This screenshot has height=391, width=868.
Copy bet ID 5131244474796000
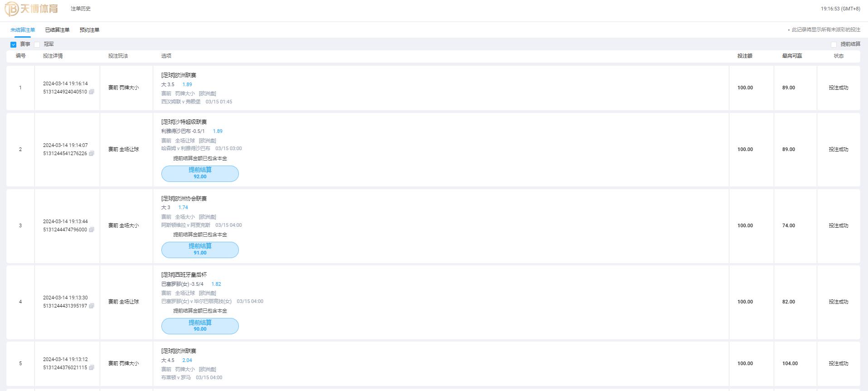tap(92, 230)
